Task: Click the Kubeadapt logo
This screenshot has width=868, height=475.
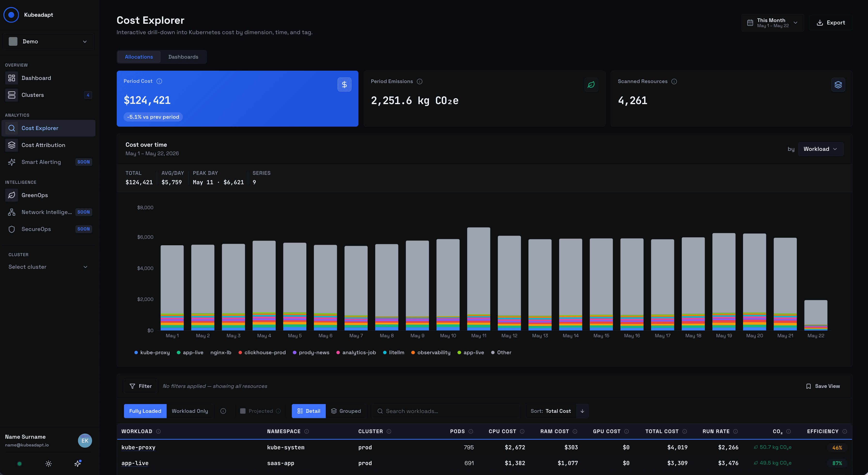Action: click(x=11, y=15)
